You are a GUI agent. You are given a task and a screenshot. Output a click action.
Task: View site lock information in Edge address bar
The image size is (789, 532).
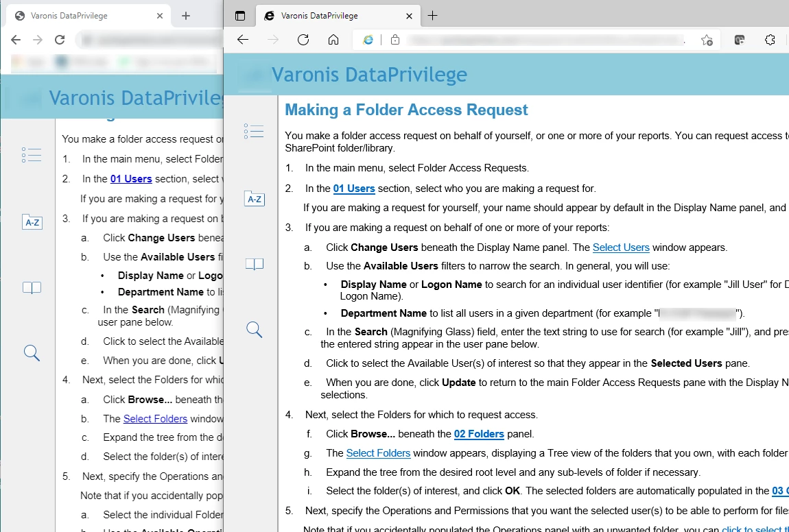click(x=395, y=40)
